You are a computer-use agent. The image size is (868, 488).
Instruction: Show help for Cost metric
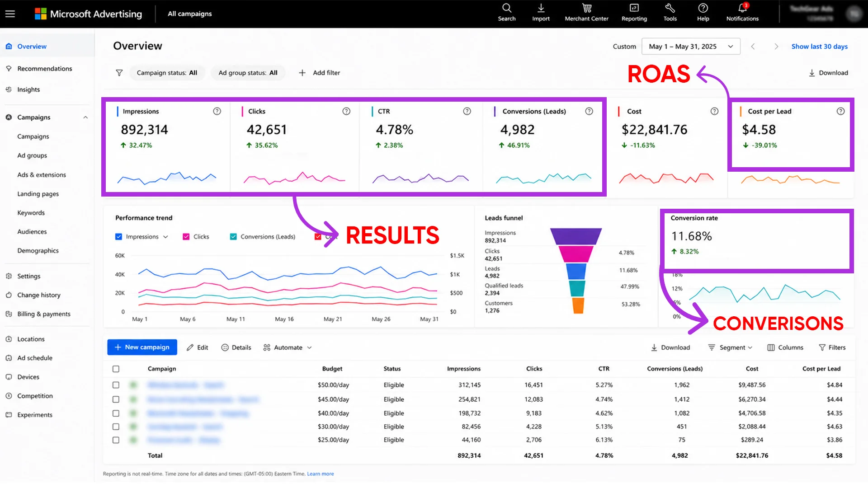pos(714,111)
